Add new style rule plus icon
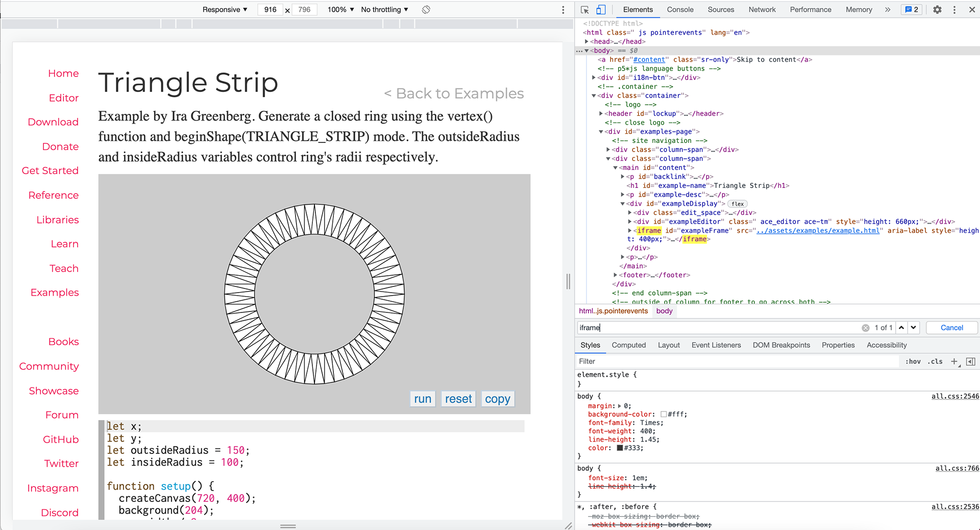Image resolution: width=980 pixels, height=530 pixels. [954, 362]
